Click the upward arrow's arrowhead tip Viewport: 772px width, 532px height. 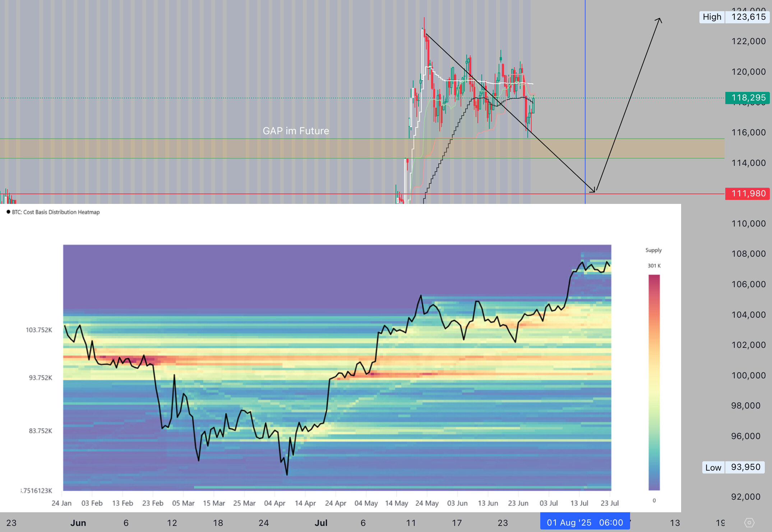660,19
